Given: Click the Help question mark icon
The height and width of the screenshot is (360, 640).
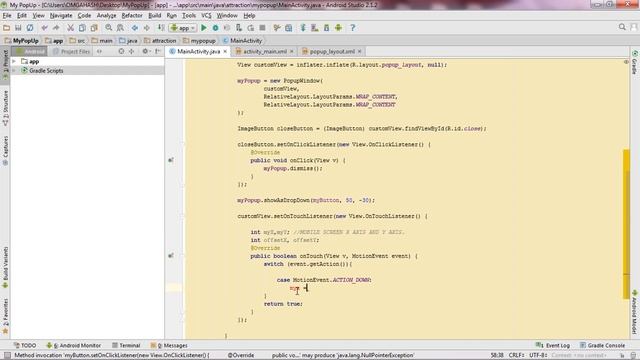Looking at the screenshot, I should 353,28.
